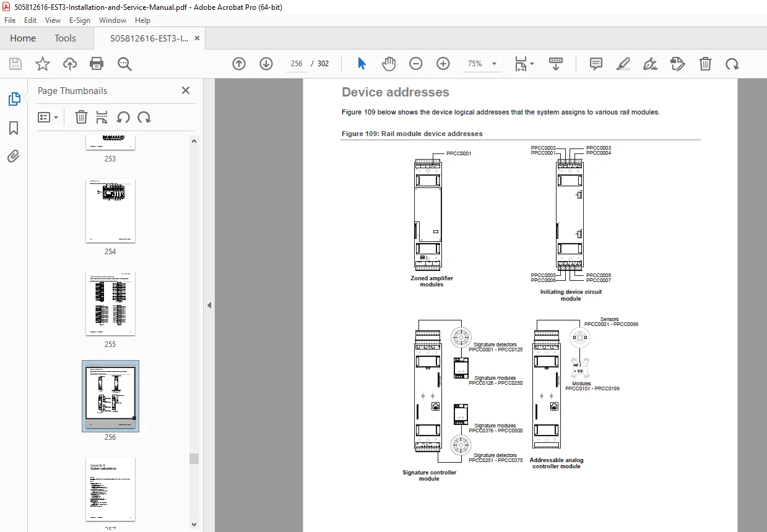Click the page number field showing 256
Screen dimensions: 767x532
pyautogui.click(x=297, y=64)
